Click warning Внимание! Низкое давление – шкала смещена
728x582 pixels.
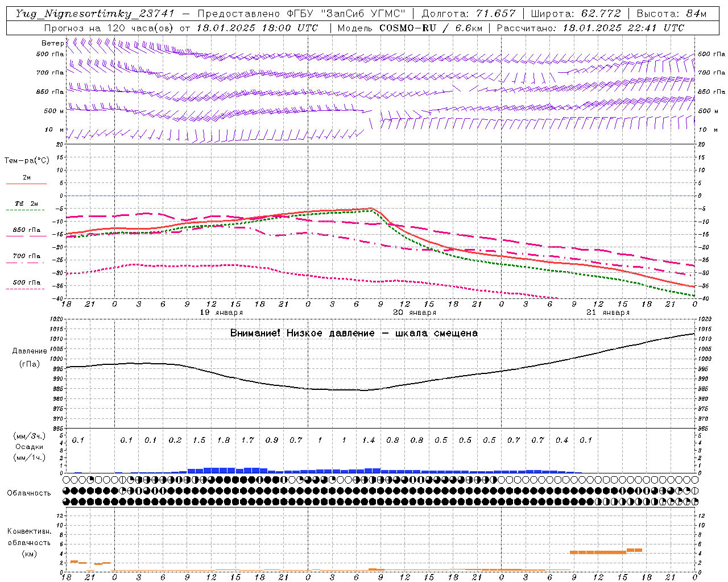[354, 333]
